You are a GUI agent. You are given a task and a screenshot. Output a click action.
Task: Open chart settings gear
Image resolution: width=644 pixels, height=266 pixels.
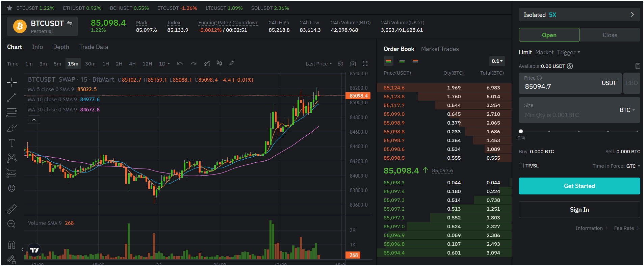[x=340, y=63]
